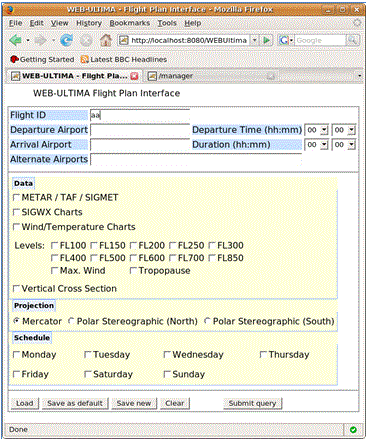Click the green Go arrow beside the URL

click(266, 40)
